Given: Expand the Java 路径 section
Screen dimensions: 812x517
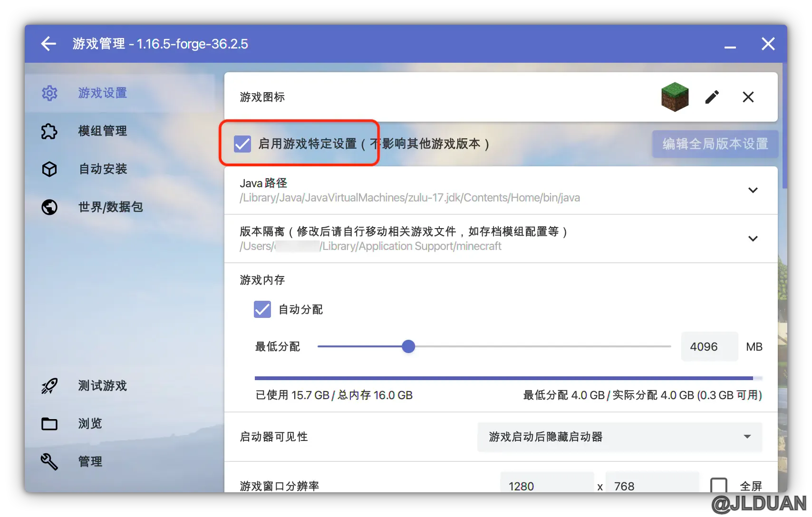Looking at the screenshot, I should coord(753,190).
